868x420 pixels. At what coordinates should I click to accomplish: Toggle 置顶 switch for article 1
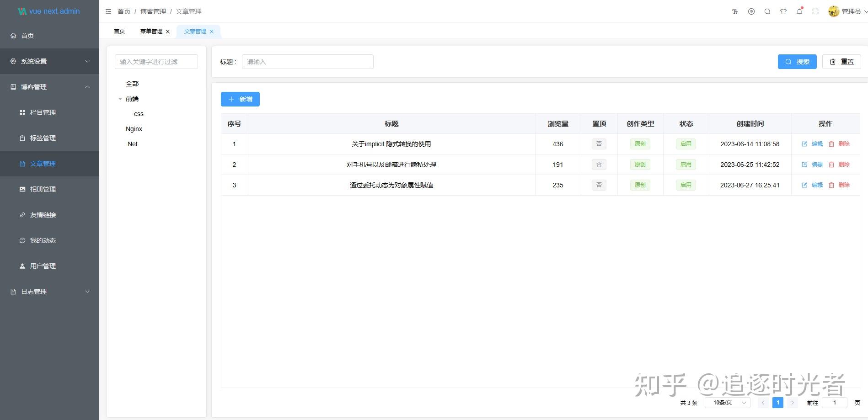[599, 144]
